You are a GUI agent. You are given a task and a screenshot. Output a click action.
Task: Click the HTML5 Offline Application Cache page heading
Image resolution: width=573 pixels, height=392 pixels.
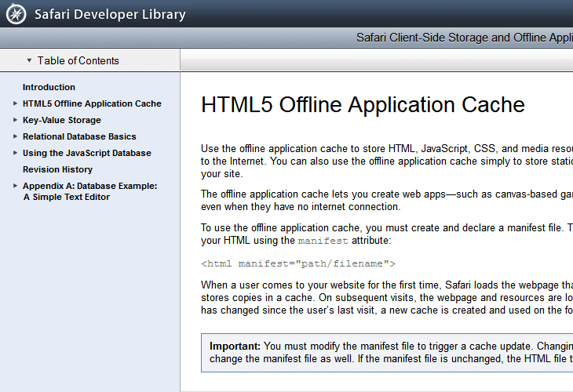coord(363,105)
